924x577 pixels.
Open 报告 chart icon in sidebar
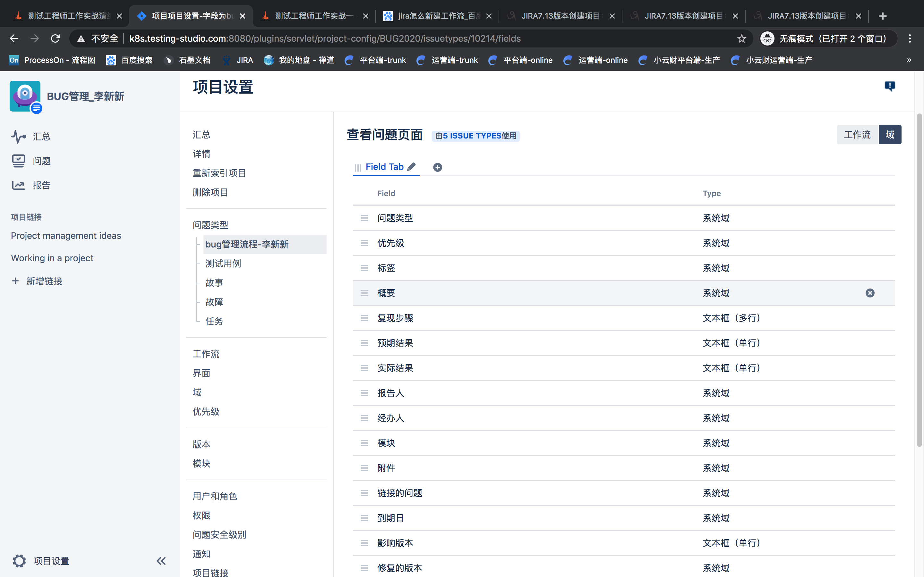point(18,186)
